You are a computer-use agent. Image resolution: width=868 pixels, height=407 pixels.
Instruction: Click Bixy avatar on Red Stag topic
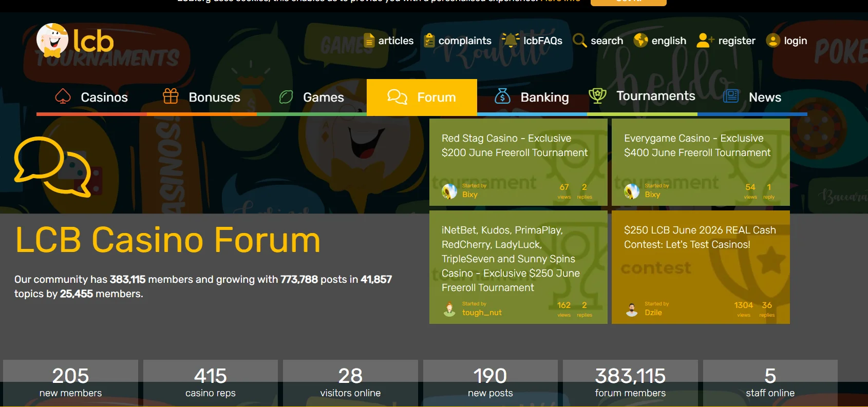[x=449, y=191]
